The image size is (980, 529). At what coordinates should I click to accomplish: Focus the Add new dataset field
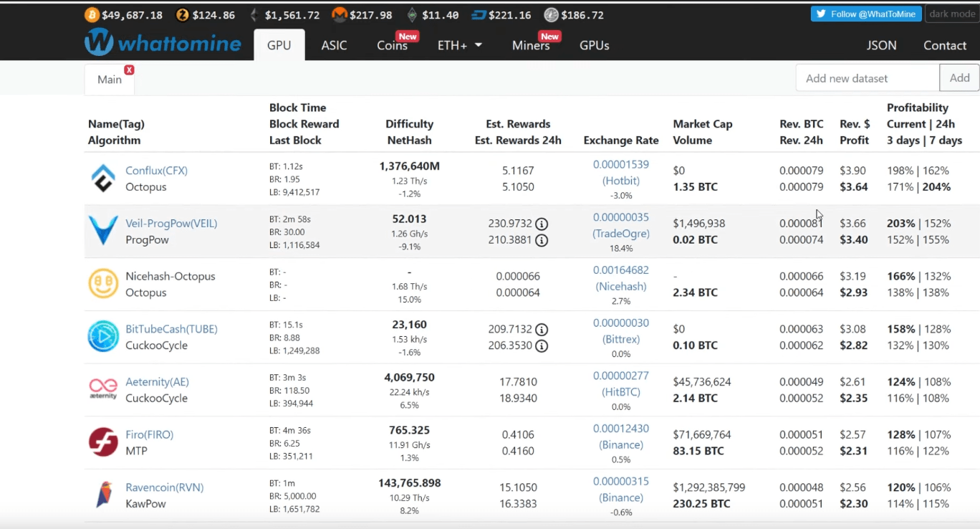868,78
